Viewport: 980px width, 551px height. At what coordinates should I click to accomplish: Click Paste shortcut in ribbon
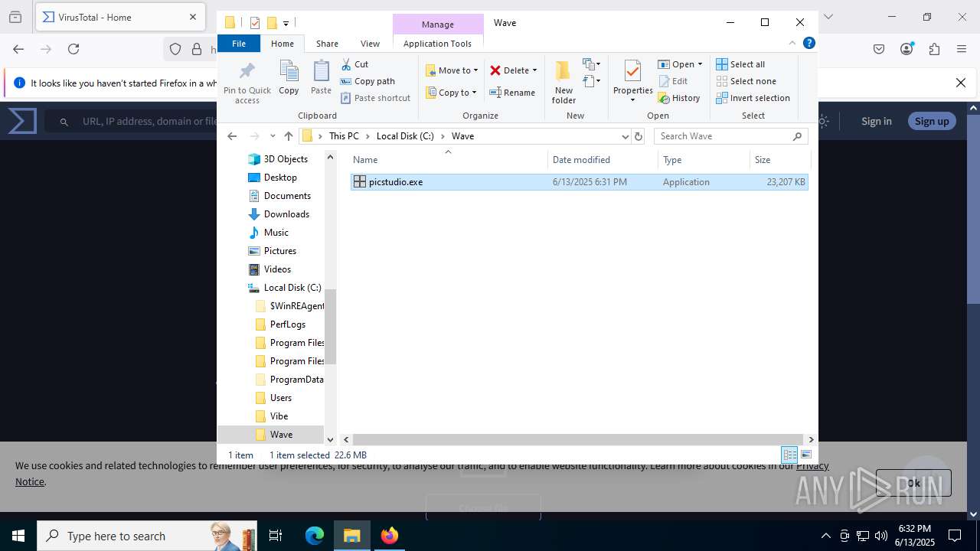375,98
